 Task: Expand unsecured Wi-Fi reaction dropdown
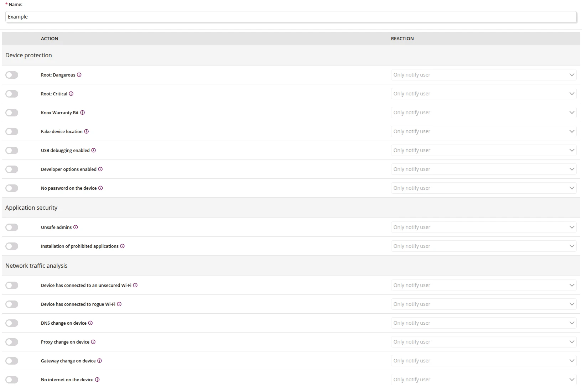pos(484,285)
